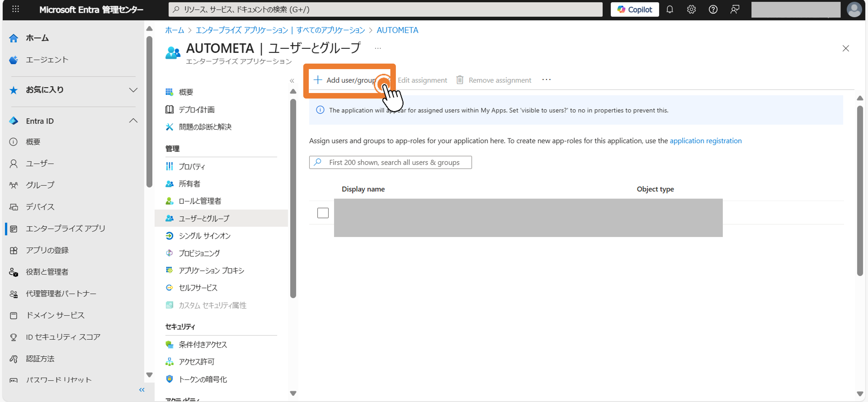Open セルフサービス in the app menu
868x402 pixels.
click(198, 288)
